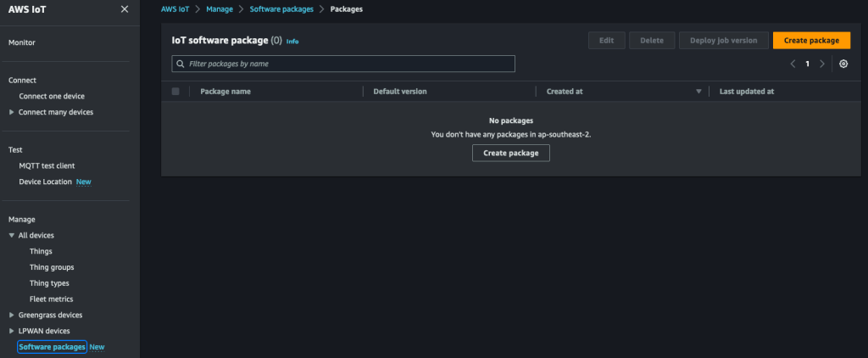Click the orange Create package button
This screenshot has width=868, height=358.
tap(811, 41)
